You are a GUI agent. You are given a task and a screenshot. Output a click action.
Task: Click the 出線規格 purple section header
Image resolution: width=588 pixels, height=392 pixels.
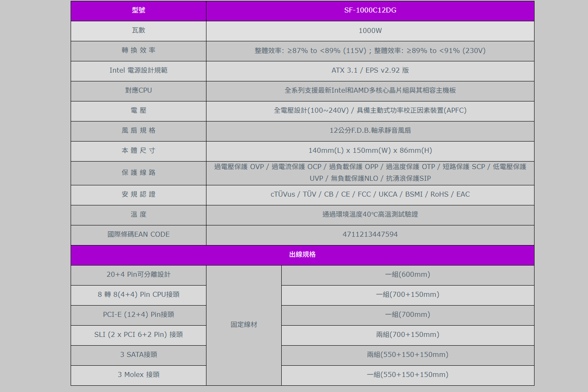click(302, 255)
